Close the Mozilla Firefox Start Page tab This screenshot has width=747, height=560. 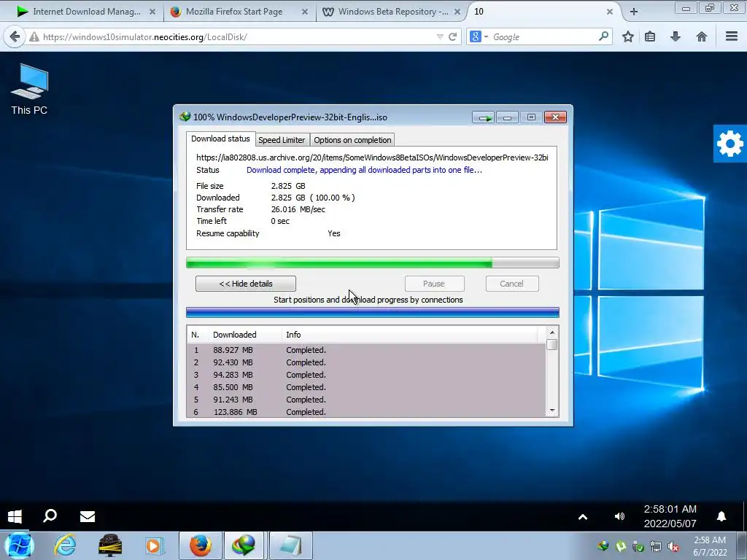click(x=305, y=12)
